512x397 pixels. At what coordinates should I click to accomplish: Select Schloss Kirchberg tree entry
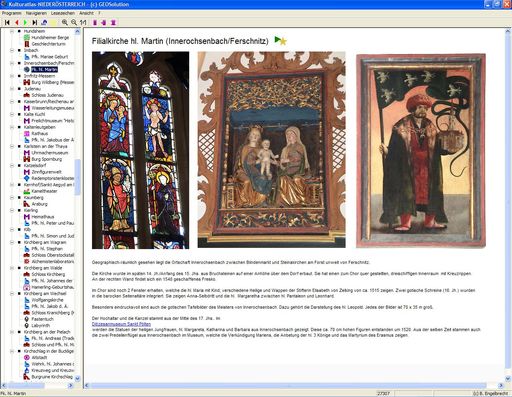tap(48, 274)
